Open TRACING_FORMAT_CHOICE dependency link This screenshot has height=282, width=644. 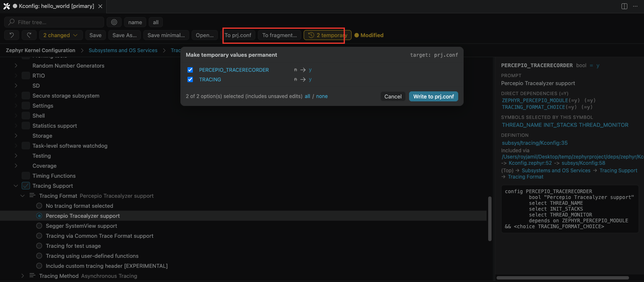tap(534, 107)
